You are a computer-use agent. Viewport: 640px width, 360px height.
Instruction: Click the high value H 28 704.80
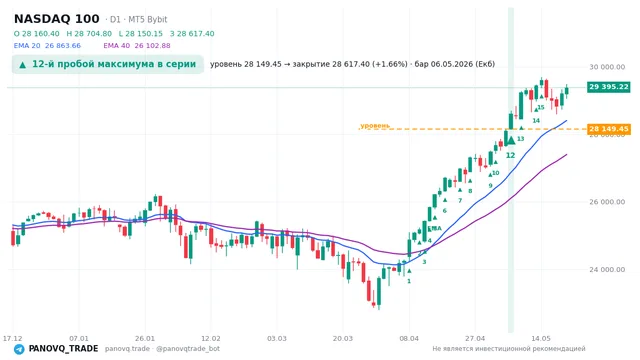(89, 33)
